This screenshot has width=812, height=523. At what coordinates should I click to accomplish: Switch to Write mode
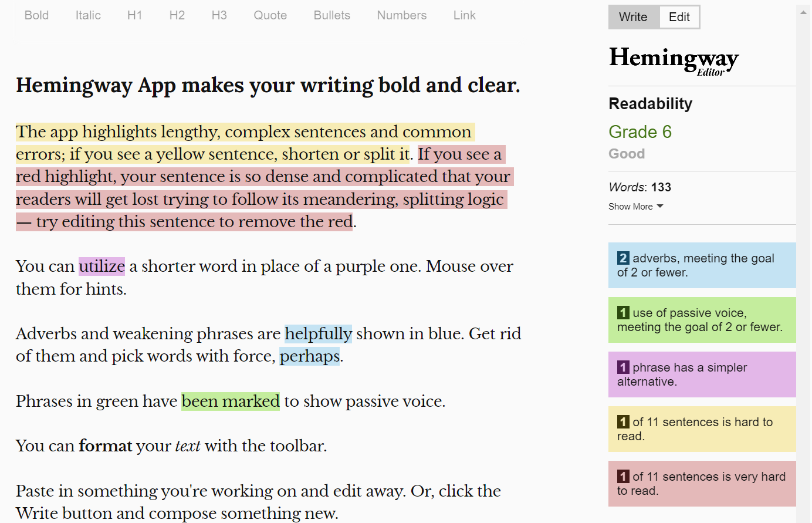pos(634,17)
